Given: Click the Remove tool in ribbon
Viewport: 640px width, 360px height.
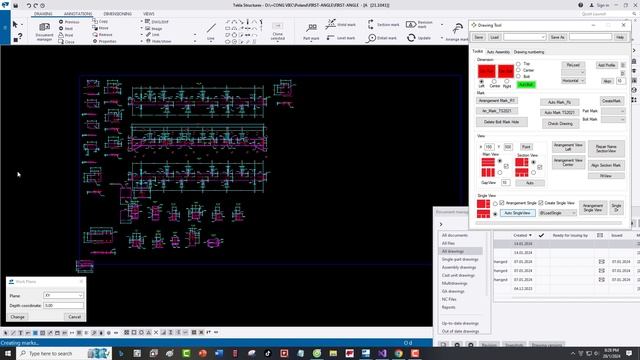Looking at the screenshot, I should (102, 35).
